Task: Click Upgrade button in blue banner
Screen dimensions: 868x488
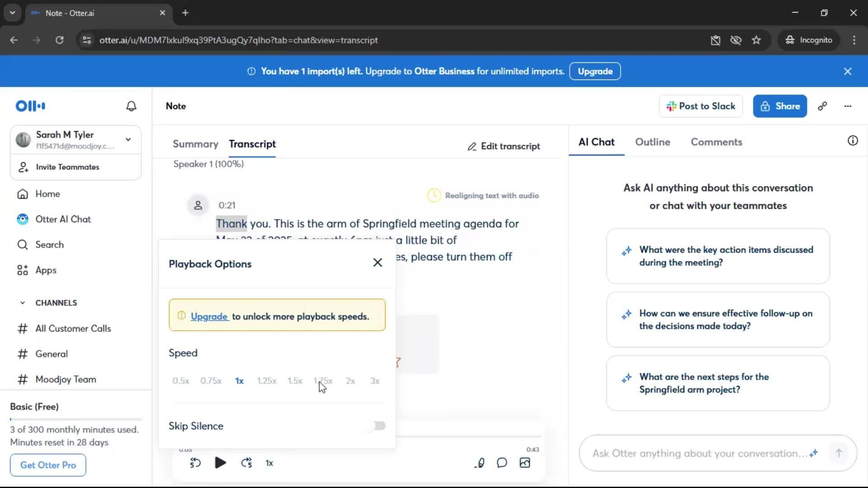Action: pos(595,71)
